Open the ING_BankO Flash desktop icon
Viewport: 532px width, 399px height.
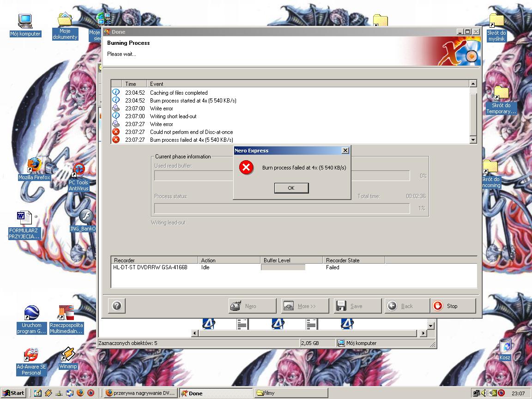(84, 221)
